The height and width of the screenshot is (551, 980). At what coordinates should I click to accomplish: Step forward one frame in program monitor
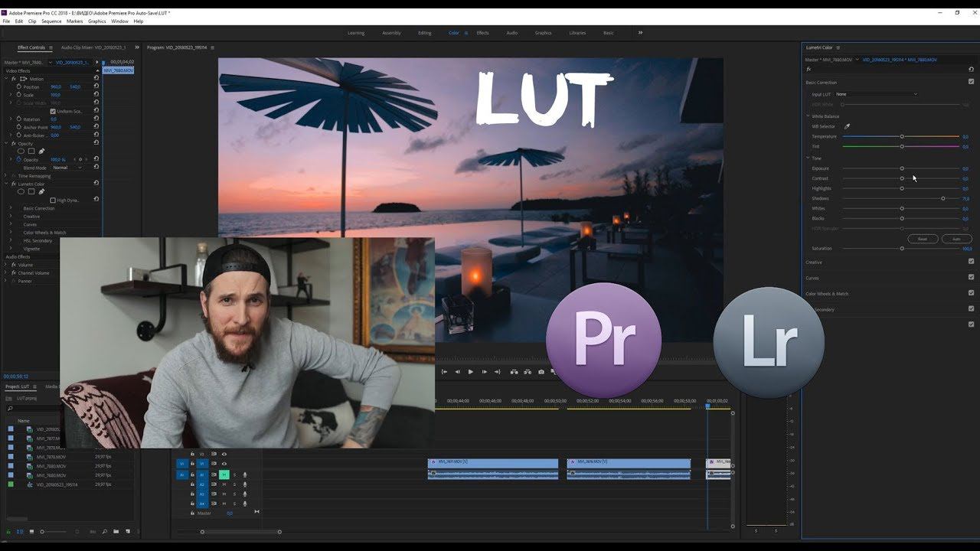pyautogui.click(x=484, y=372)
